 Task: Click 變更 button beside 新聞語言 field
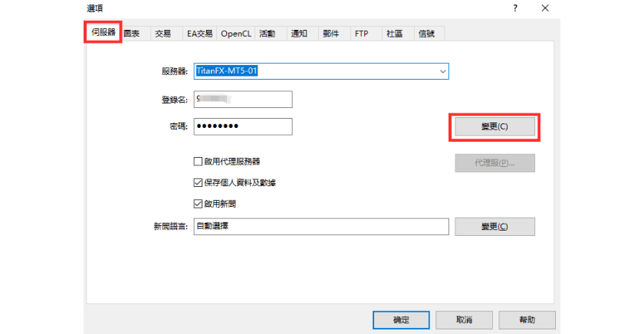pos(495,227)
